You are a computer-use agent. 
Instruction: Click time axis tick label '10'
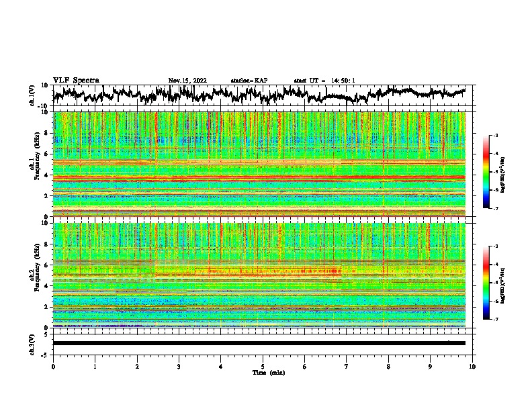click(x=472, y=367)
